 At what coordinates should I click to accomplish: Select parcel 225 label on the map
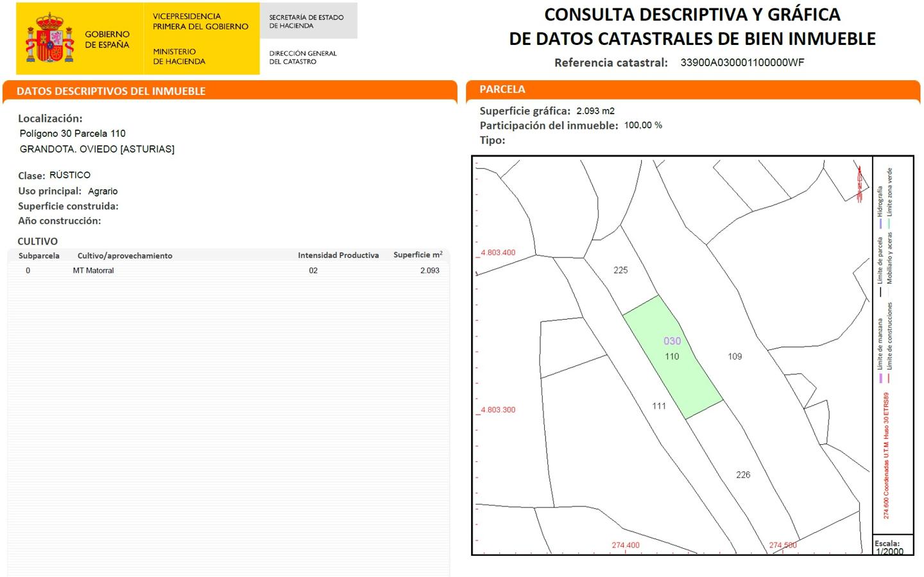point(620,270)
